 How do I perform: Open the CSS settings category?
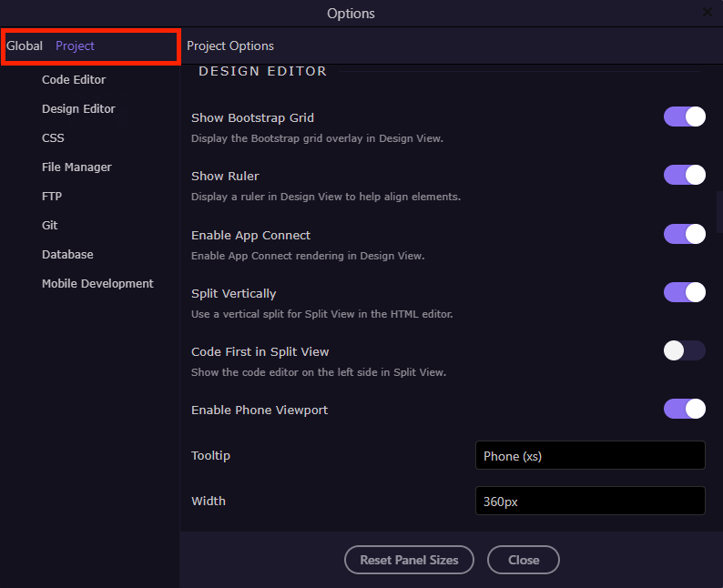click(53, 138)
